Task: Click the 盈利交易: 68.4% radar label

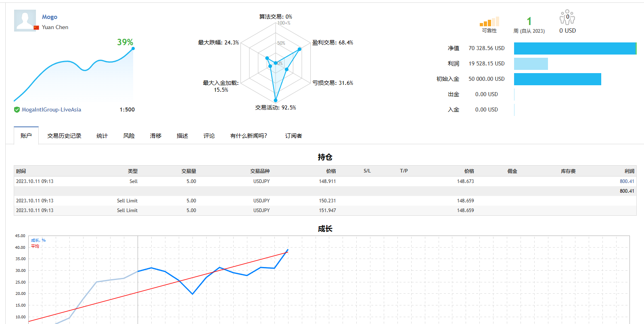Action: pos(332,42)
